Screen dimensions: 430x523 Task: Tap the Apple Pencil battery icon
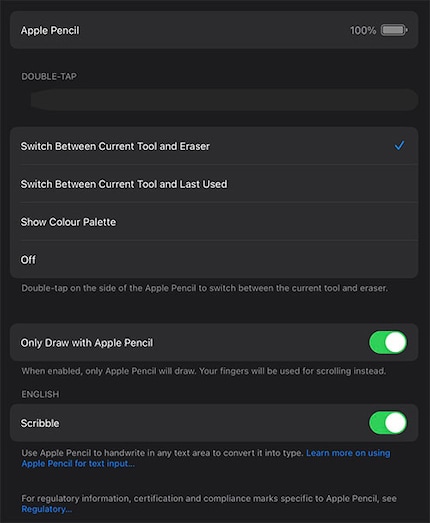pos(394,30)
